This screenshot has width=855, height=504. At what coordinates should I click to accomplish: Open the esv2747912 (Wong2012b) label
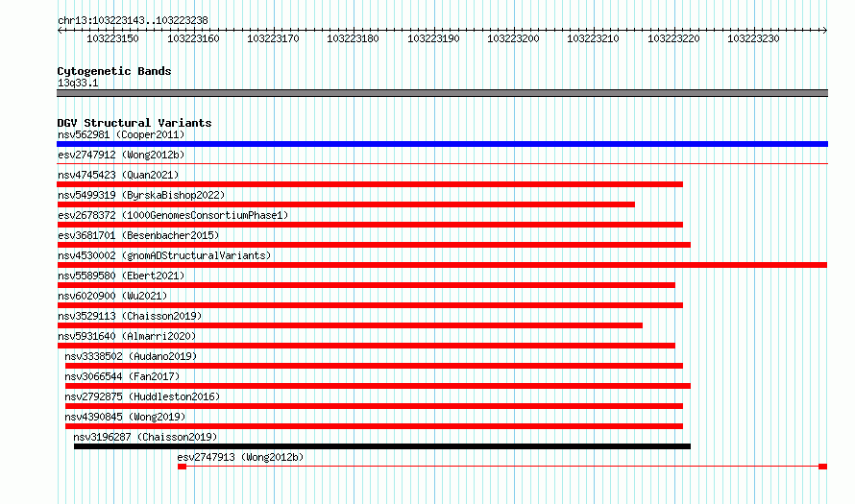tap(121, 155)
